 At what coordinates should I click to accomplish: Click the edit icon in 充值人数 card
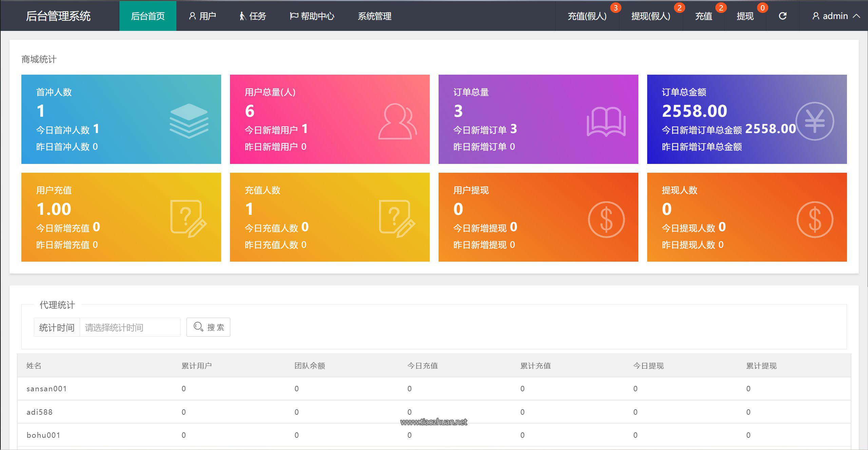click(x=397, y=219)
